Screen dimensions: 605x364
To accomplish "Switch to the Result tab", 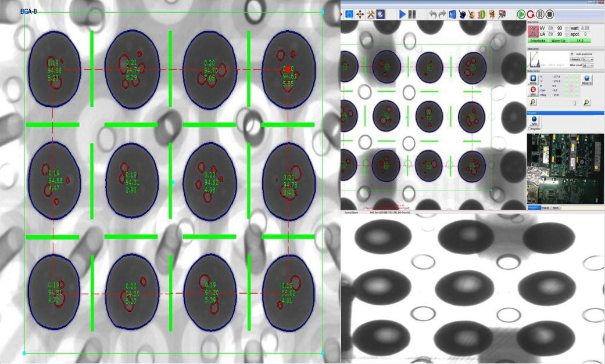I will tap(556, 208).
